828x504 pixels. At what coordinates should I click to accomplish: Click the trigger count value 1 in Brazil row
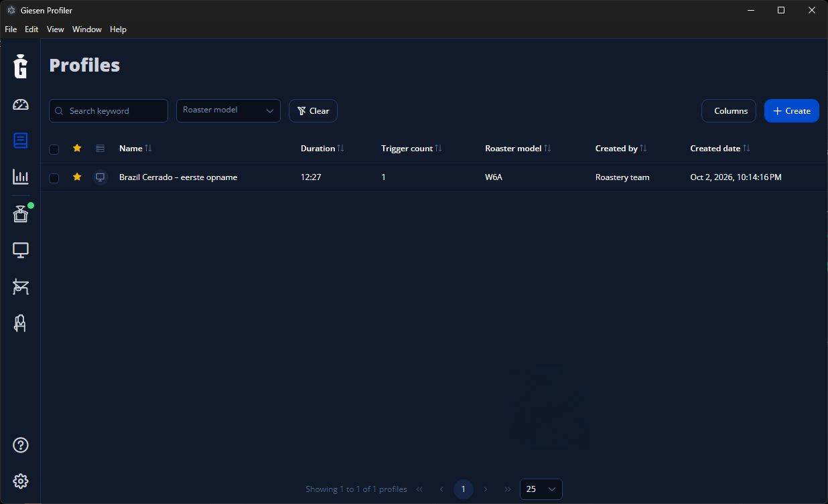(383, 177)
